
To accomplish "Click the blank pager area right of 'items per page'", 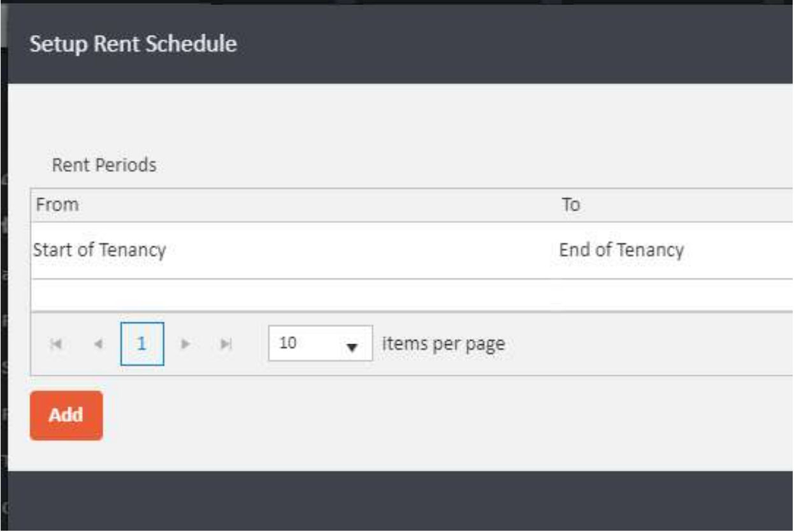I will [x=637, y=344].
